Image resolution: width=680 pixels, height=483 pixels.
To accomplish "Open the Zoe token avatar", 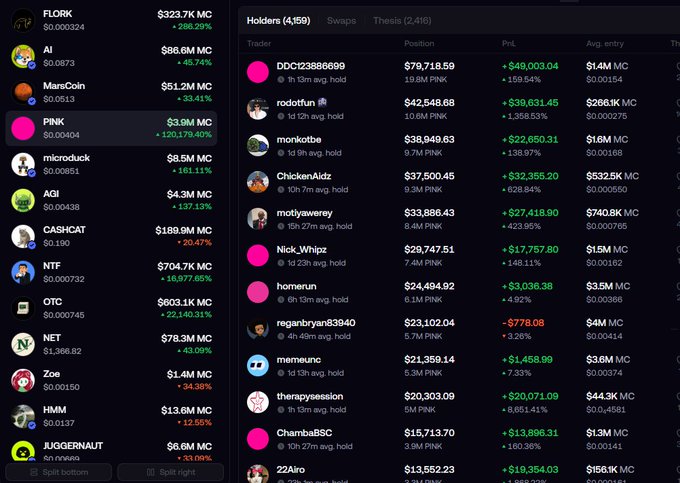I will [x=23, y=380].
